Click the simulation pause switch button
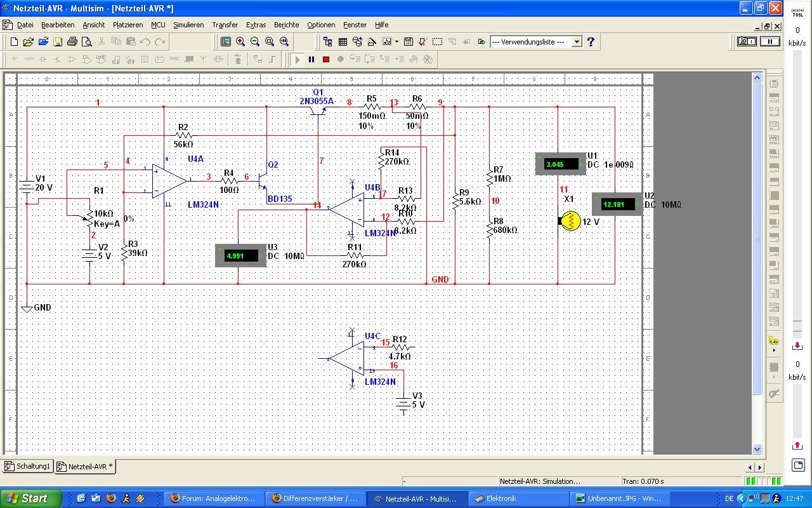 tap(770, 41)
